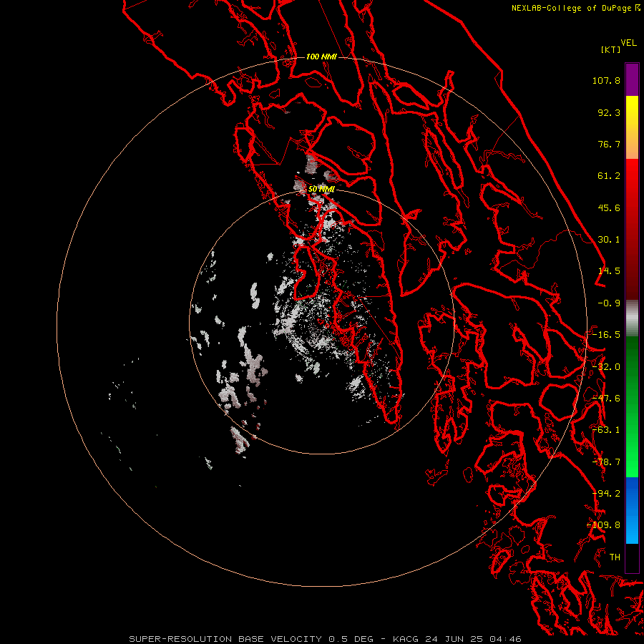Click the TH threshold label
This screenshot has width=644, height=644.
[615, 557]
